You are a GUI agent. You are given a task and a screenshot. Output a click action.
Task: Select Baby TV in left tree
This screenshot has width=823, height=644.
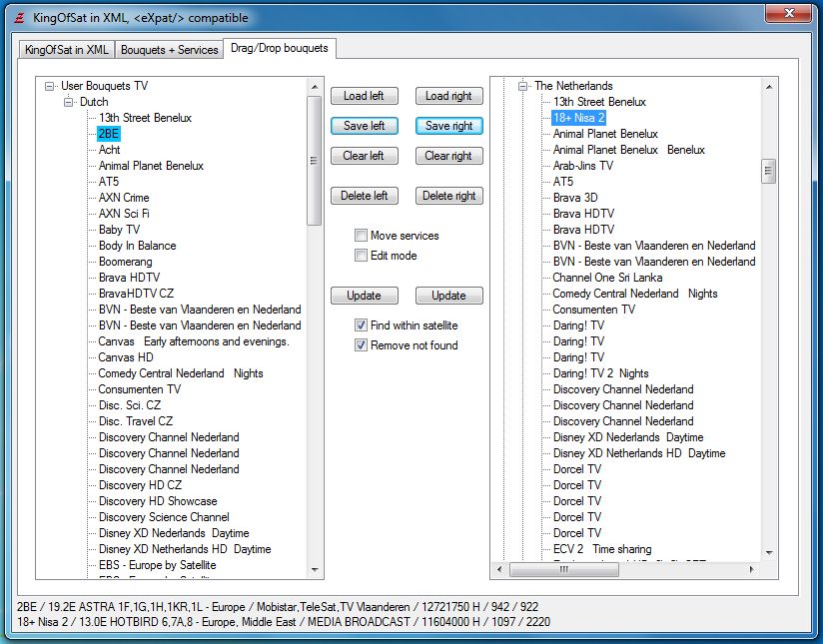click(119, 230)
